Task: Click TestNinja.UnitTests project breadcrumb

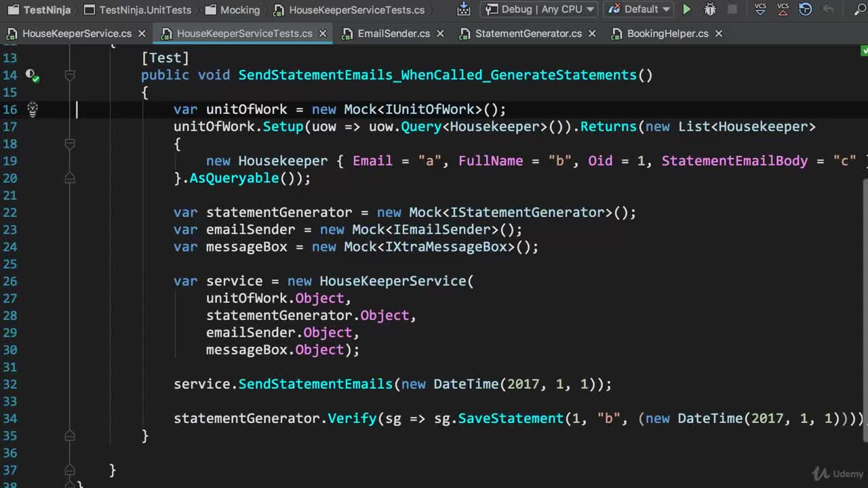Action: 137,9
